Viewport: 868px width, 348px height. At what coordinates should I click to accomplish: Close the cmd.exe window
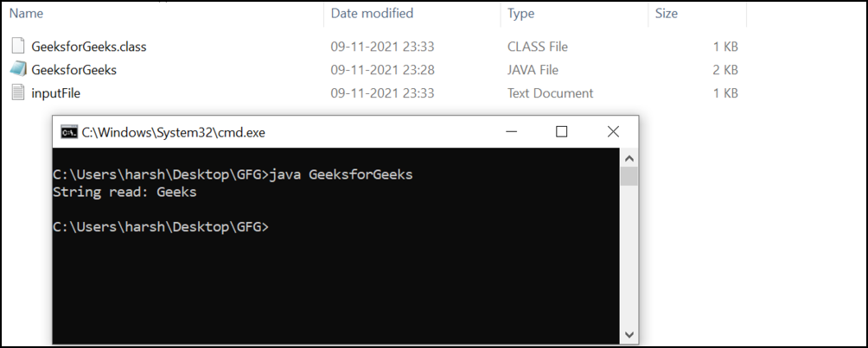pyautogui.click(x=613, y=131)
